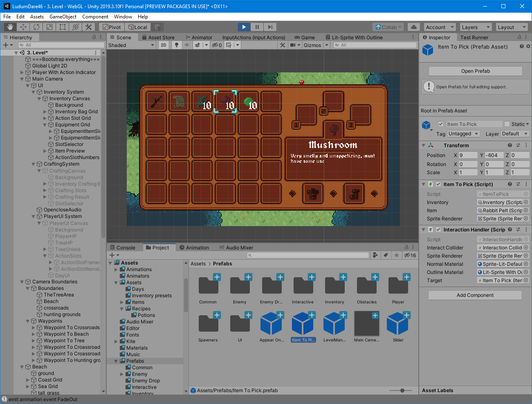Favorite filter star icon in Project

pos(397,255)
